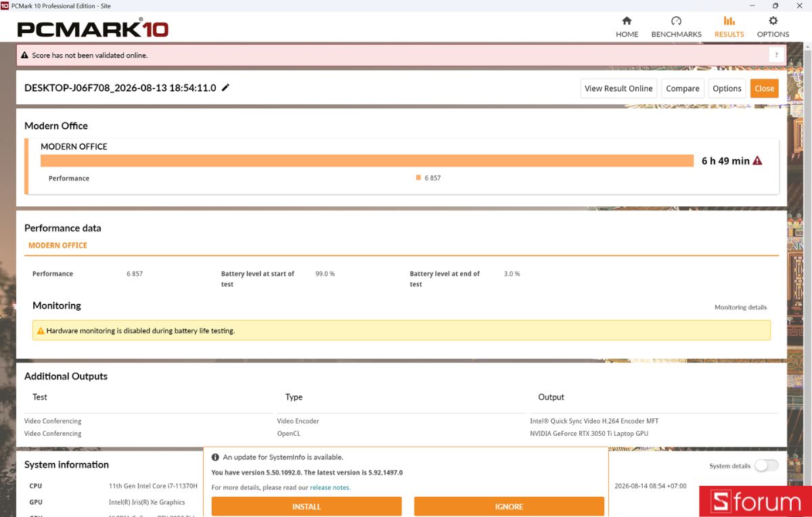Viewport: 812px width, 517px height.
Task: Ignore the SystemInfo update
Action: click(x=509, y=507)
